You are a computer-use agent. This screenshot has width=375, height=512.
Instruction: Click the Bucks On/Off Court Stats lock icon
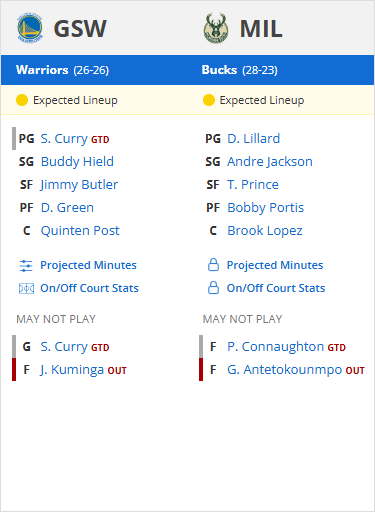click(213, 288)
